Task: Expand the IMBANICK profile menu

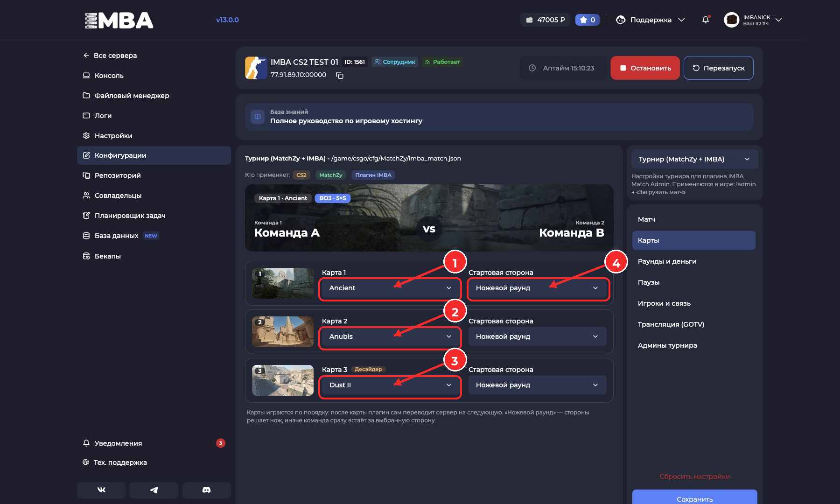Action: coord(778,20)
